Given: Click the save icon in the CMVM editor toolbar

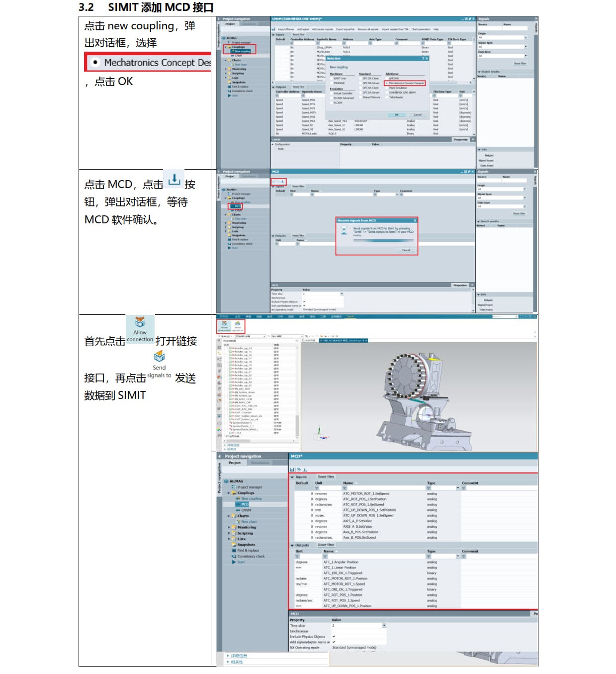Looking at the screenshot, I should (x=273, y=29).
